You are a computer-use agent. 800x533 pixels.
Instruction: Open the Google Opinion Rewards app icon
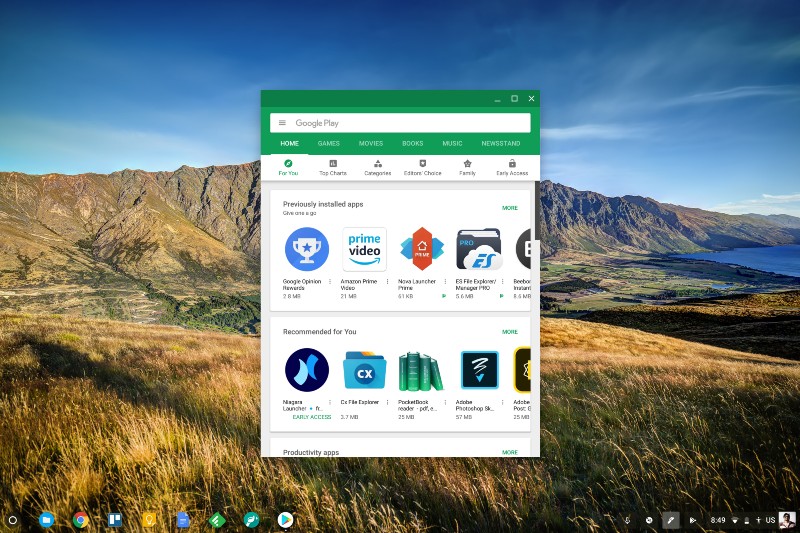pos(307,249)
